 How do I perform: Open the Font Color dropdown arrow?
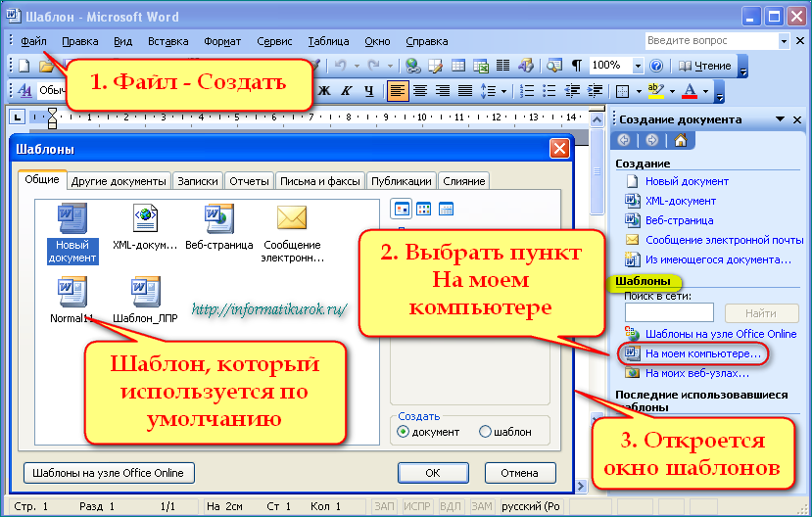(x=705, y=92)
